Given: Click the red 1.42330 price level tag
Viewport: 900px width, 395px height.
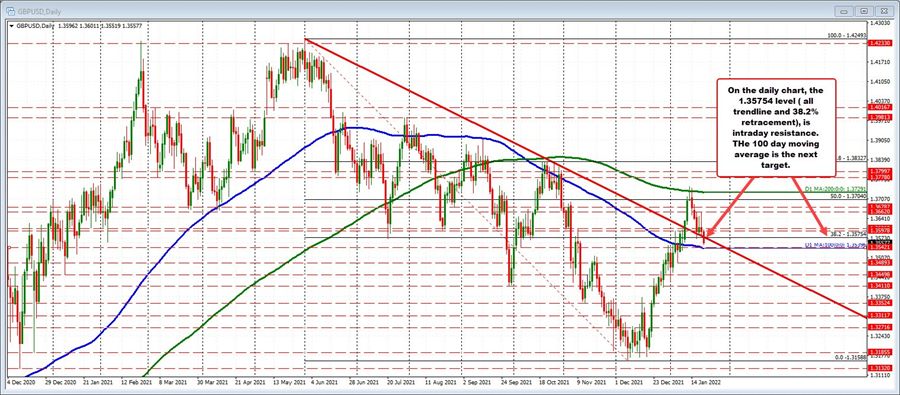Looking at the screenshot, I should pos(879,42).
